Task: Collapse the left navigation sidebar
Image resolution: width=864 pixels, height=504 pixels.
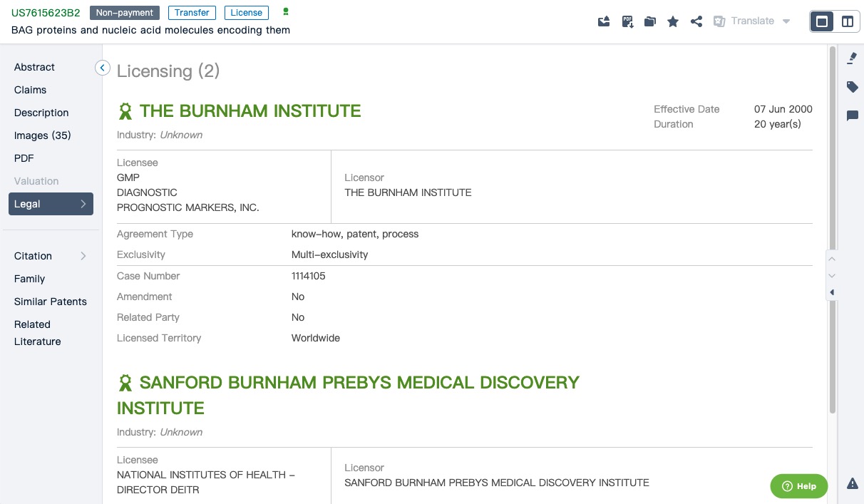Action: pos(103,68)
